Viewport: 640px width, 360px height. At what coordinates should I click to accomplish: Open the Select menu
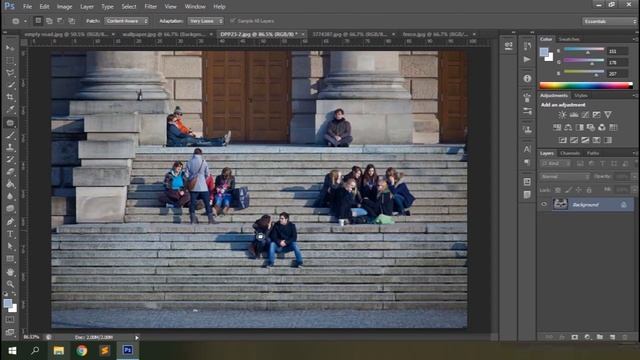click(x=129, y=7)
